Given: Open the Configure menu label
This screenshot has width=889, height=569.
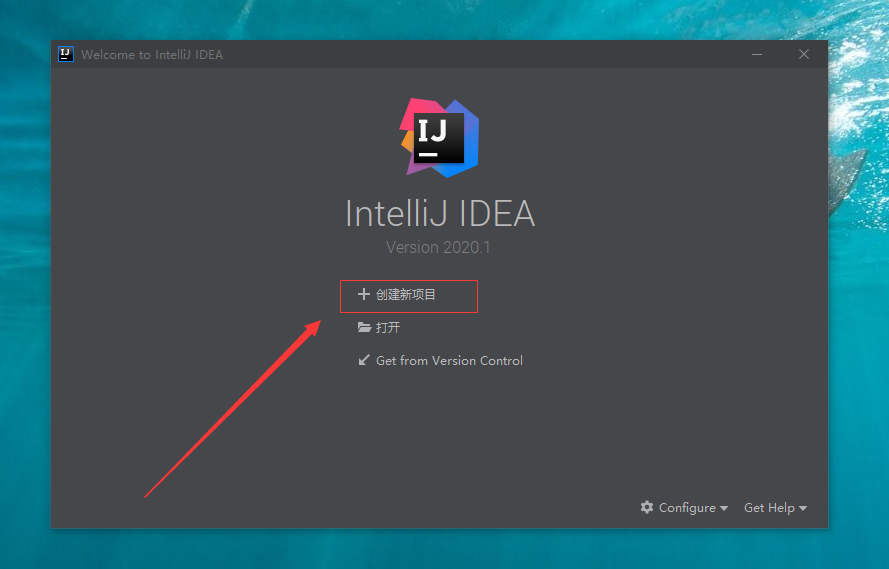Looking at the screenshot, I should [687, 508].
